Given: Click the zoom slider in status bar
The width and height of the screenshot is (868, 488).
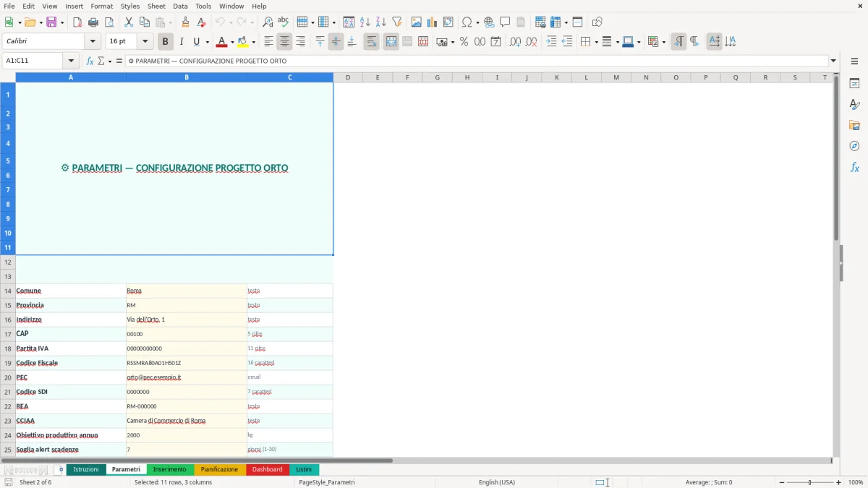Looking at the screenshot, I should pos(809,482).
